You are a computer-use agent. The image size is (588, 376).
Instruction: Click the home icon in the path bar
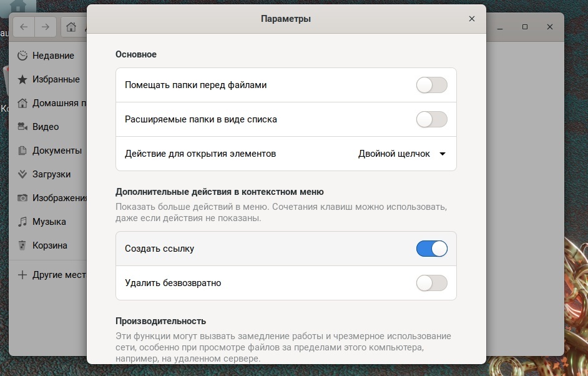click(x=71, y=27)
